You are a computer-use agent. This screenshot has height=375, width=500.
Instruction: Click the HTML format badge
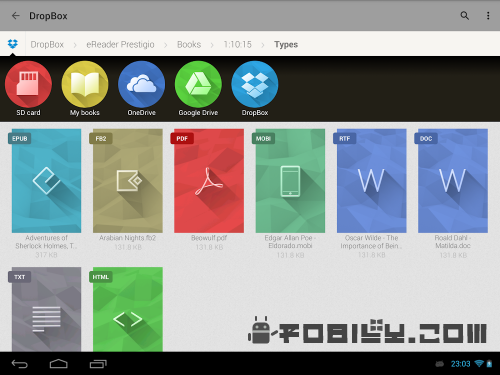pos(101,277)
